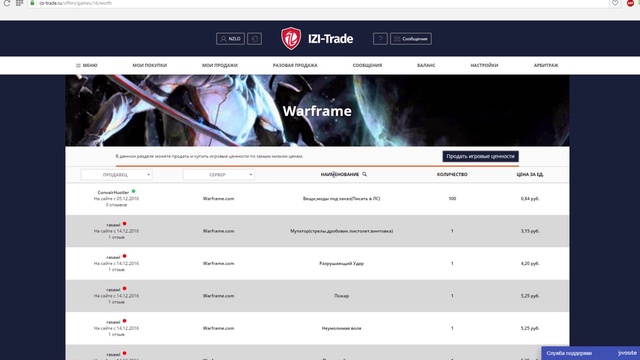Viewport: 640px width, 360px height.
Task: Open the Неумолимая воля offer
Action: (x=341, y=328)
